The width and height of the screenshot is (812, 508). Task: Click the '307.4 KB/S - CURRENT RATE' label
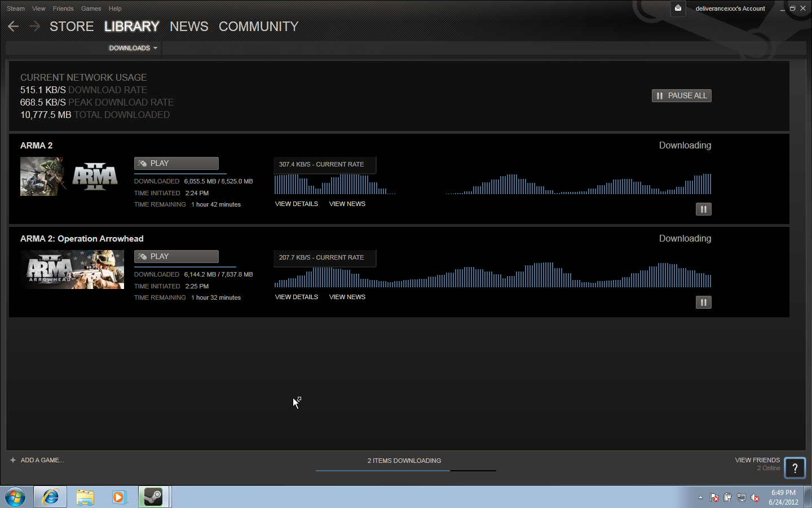(x=321, y=164)
